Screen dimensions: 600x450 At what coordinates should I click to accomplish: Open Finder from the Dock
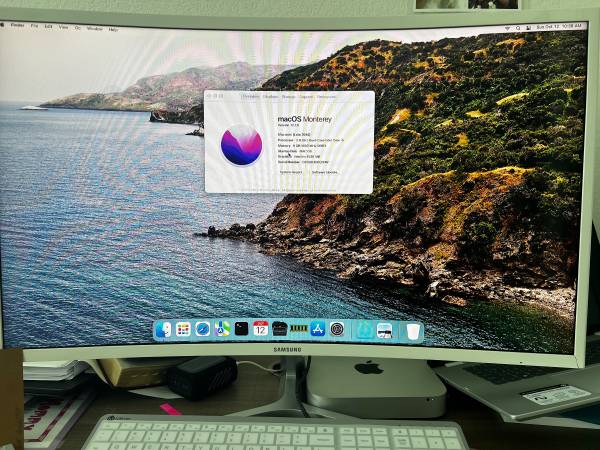click(164, 329)
